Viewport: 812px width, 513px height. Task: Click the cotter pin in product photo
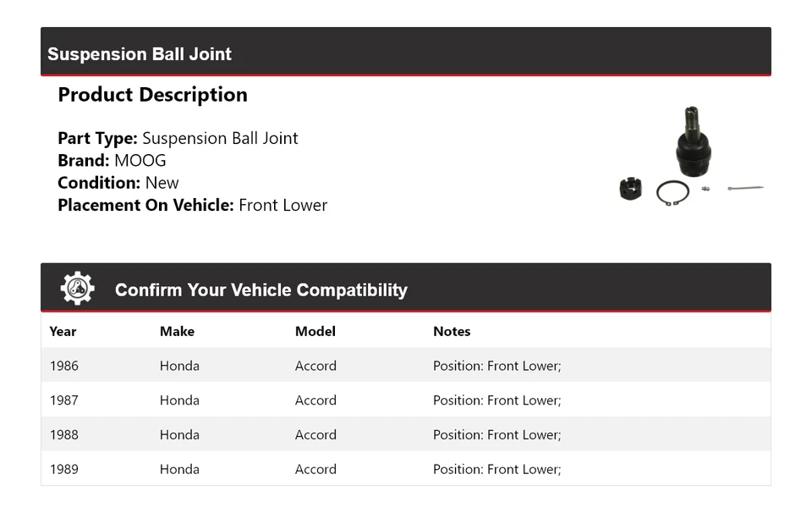coord(745,187)
